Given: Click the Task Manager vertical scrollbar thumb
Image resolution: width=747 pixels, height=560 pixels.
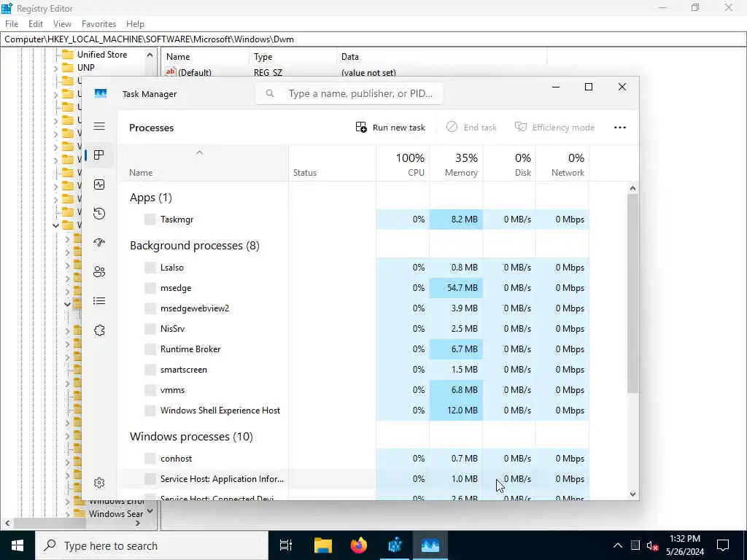Looking at the screenshot, I should (632, 293).
